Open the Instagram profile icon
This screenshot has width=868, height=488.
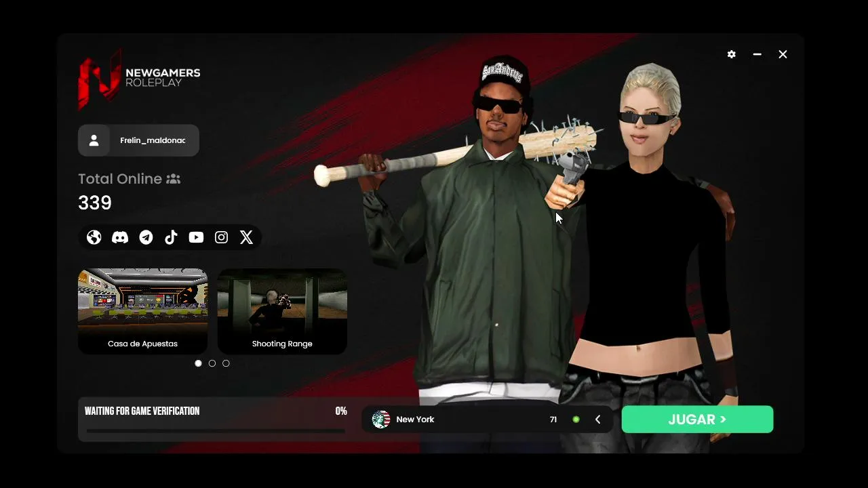tap(221, 237)
